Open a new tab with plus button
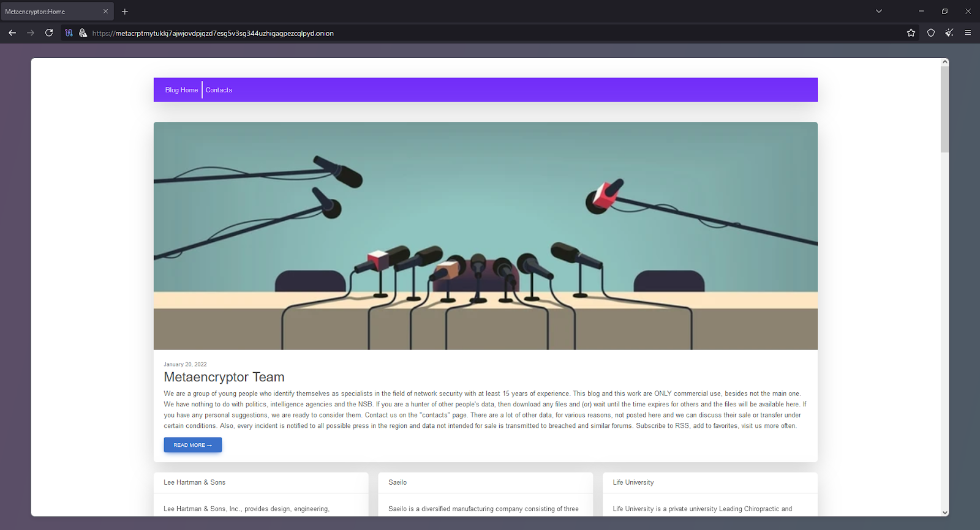Image resolution: width=980 pixels, height=530 pixels. point(125,12)
